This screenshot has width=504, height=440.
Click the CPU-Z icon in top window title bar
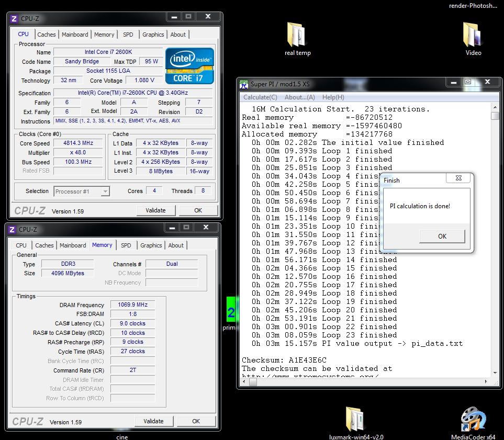14,18
